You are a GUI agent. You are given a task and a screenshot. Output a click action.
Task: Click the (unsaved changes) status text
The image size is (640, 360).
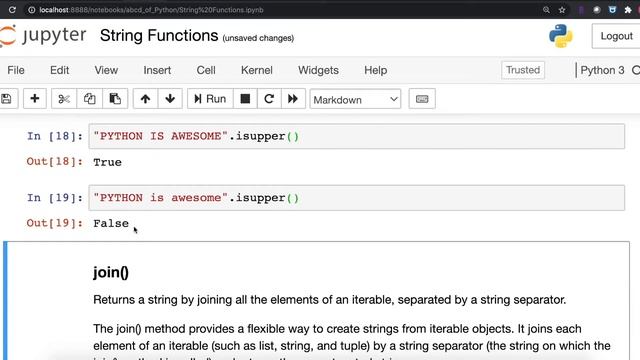[258, 38]
